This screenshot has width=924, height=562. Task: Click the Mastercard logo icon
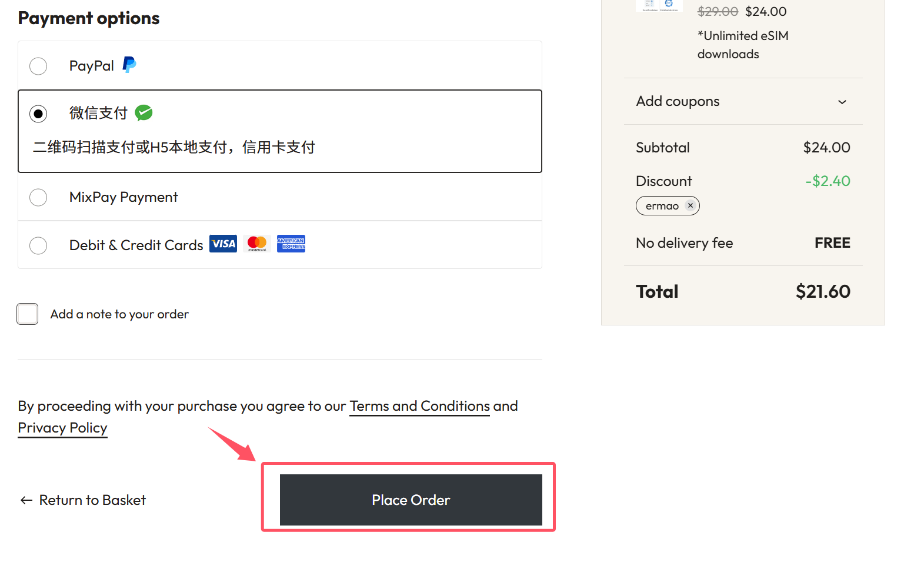(x=257, y=244)
